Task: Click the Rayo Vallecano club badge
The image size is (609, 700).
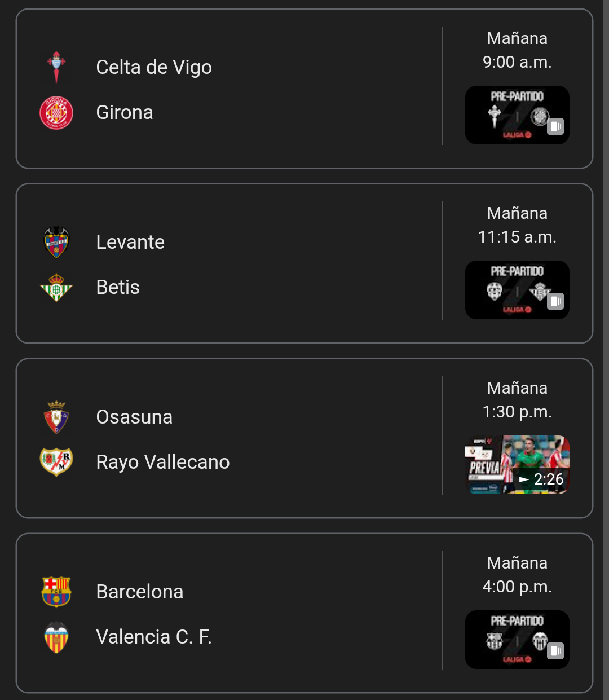Action: [56, 462]
